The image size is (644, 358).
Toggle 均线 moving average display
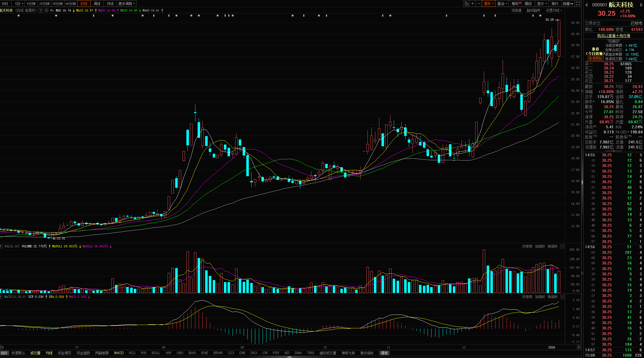(x=49, y=353)
